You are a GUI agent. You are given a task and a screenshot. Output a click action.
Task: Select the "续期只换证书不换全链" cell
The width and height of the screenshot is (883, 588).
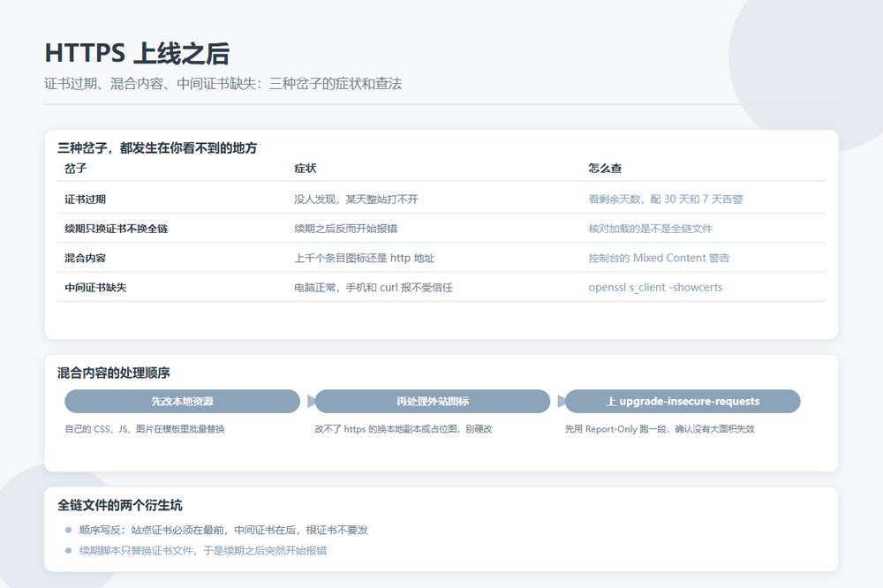116,229
